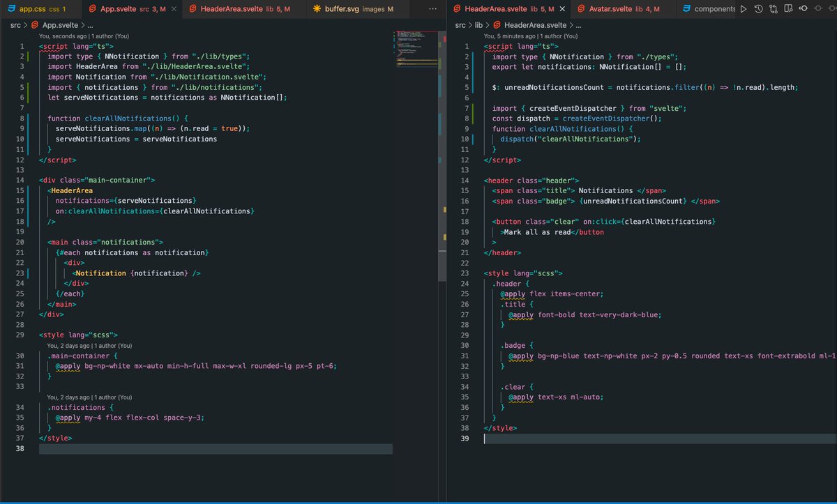Click src breadcrumb in left editor
837x504 pixels.
(15, 25)
